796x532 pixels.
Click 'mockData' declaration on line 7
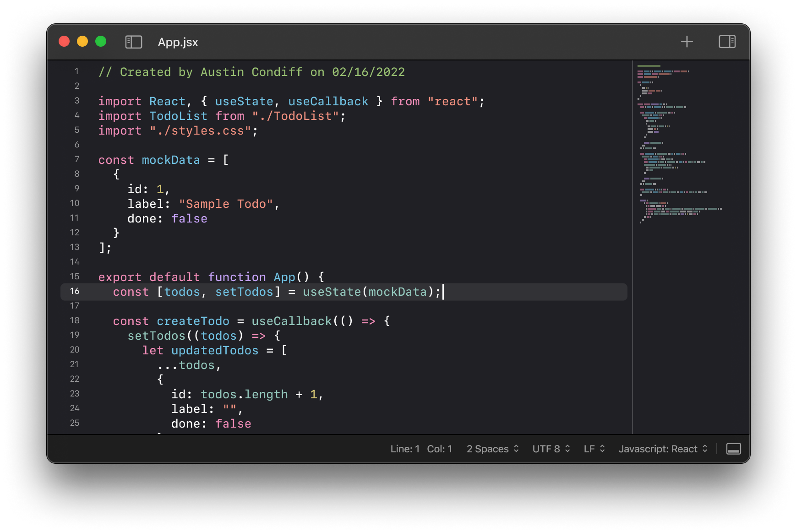coord(171,160)
